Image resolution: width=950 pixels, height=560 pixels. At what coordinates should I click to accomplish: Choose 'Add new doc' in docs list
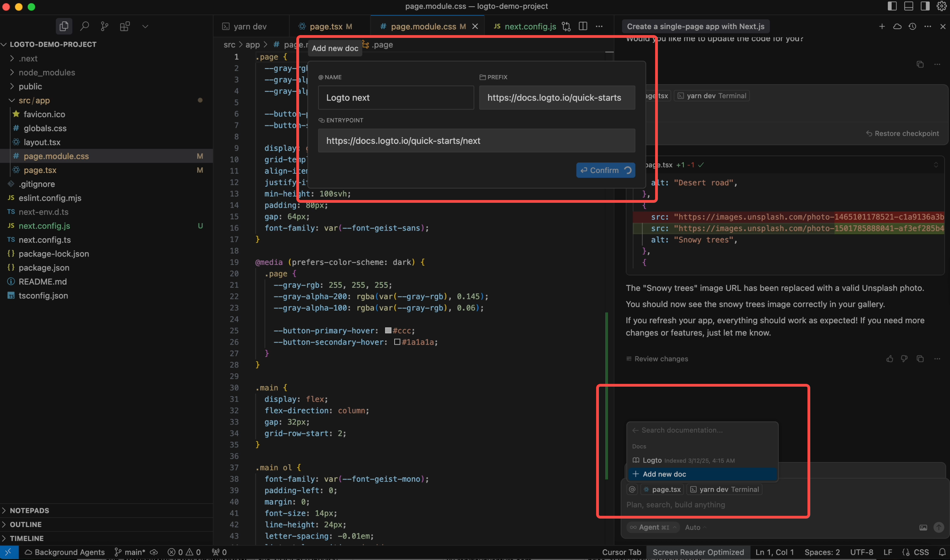coord(702,474)
